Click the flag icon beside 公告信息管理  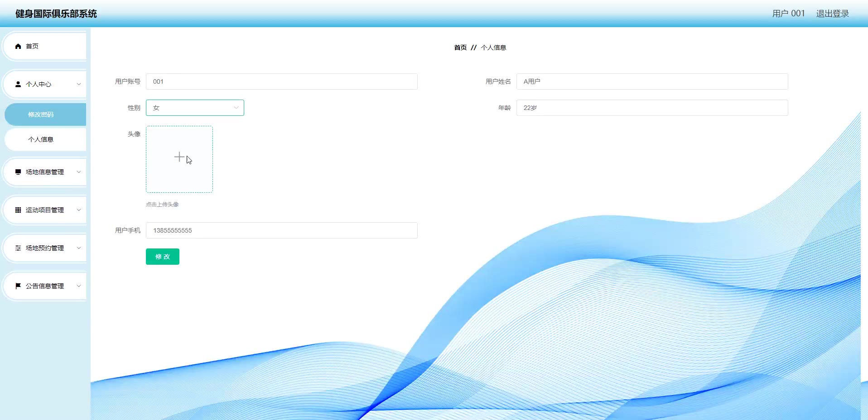tap(18, 286)
